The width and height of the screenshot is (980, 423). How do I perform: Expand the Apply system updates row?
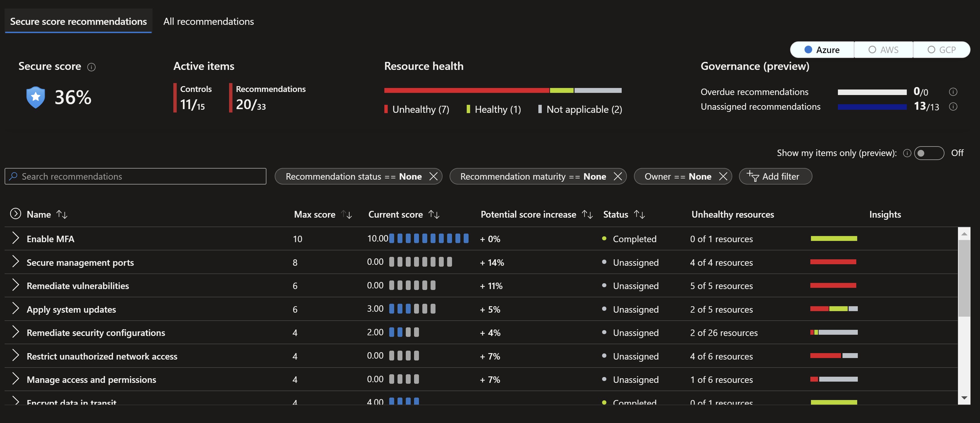tap(15, 308)
